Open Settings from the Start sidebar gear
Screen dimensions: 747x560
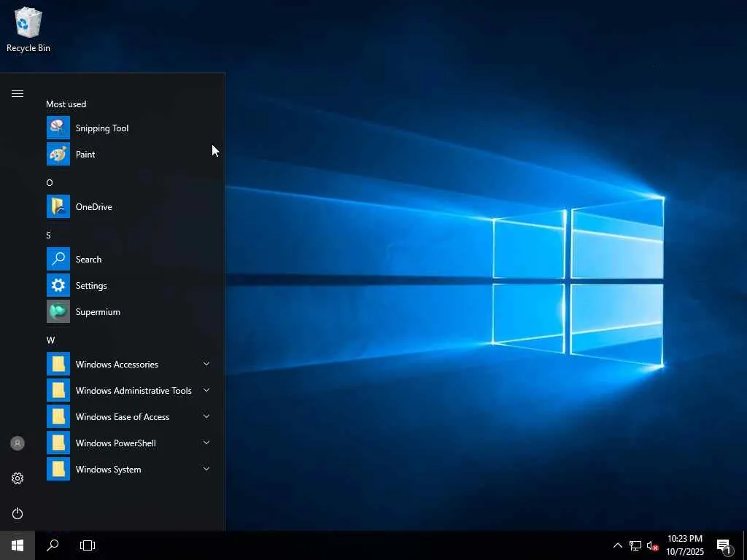tap(18, 478)
